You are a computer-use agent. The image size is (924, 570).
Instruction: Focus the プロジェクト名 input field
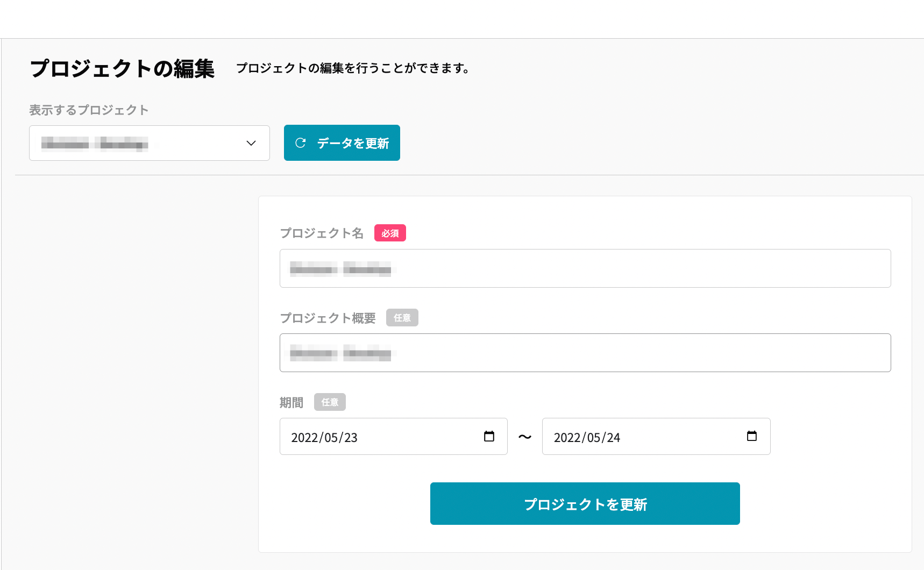(x=585, y=268)
